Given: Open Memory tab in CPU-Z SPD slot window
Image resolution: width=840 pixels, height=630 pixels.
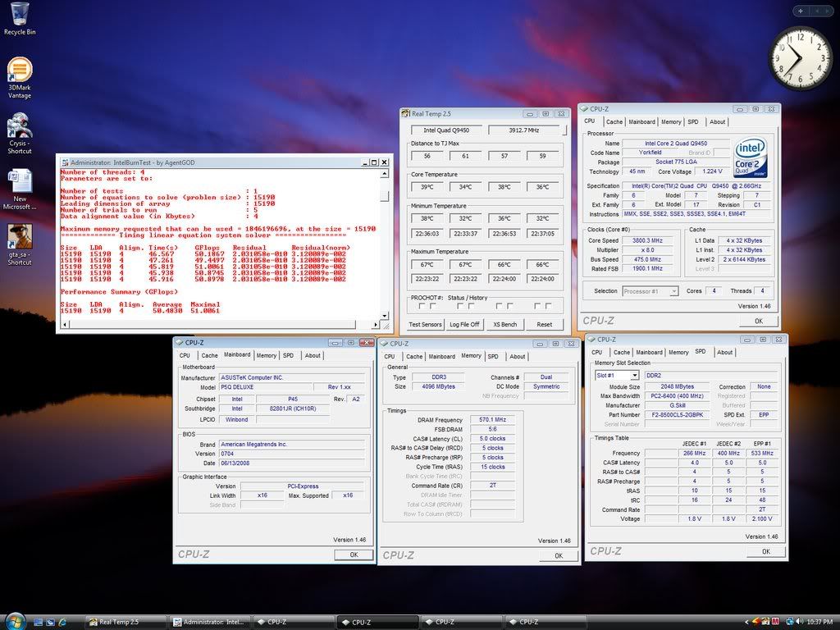Looking at the screenshot, I should click(x=678, y=353).
